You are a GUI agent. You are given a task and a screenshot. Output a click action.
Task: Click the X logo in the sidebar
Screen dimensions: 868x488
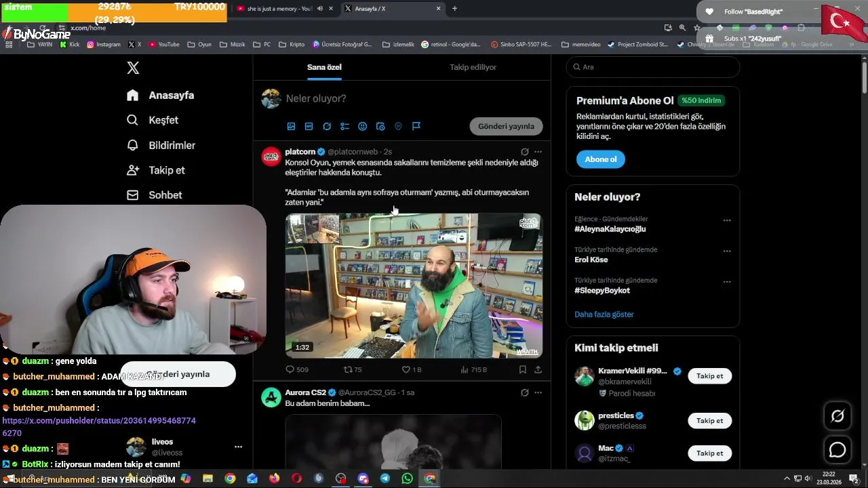[133, 68]
